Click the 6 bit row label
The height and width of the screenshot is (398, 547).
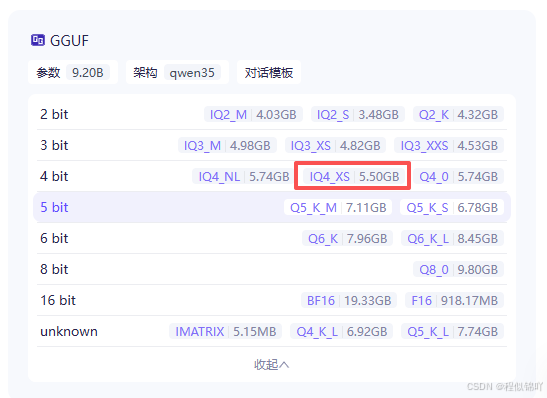coord(54,239)
